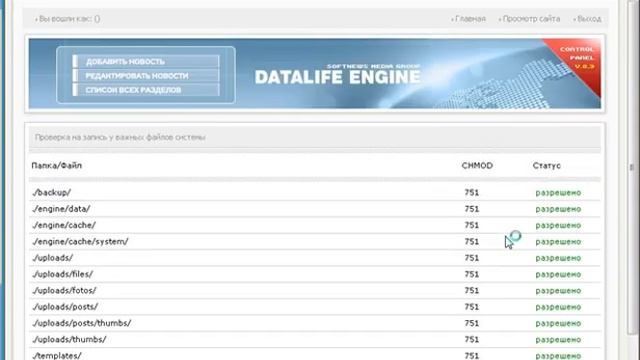The width and height of the screenshot is (640, 360).
Task: Click the ./engine/data/ path
Action: pyautogui.click(x=61, y=209)
